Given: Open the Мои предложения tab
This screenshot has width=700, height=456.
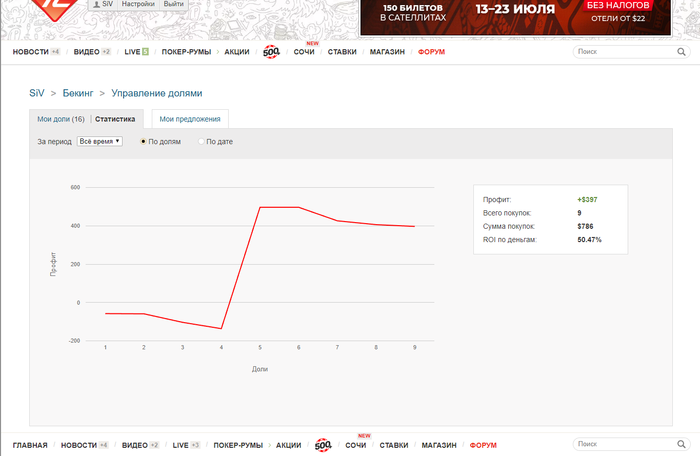Looking at the screenshot, I should click(x=190, y=119).
